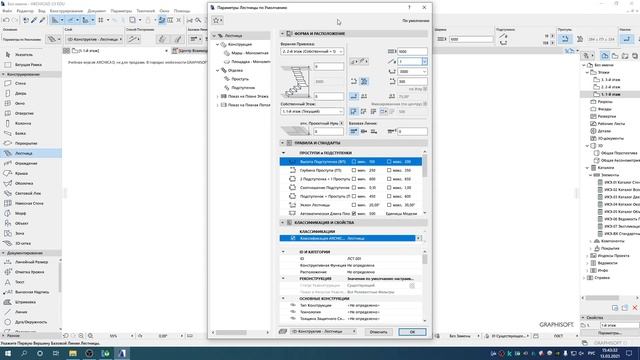
Task: Select the Linear Dimension (Линейный Размер) tool
Action: 31,262
